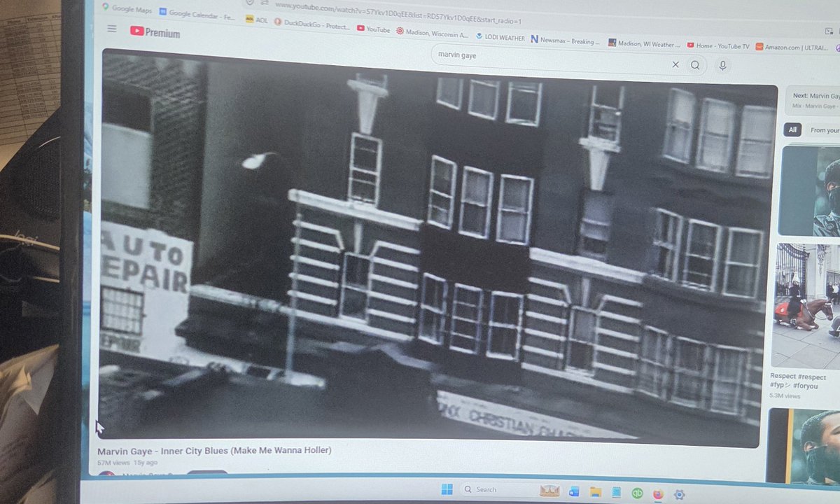
Task: Select the 'All' filter chip
Action: point(792,129)
